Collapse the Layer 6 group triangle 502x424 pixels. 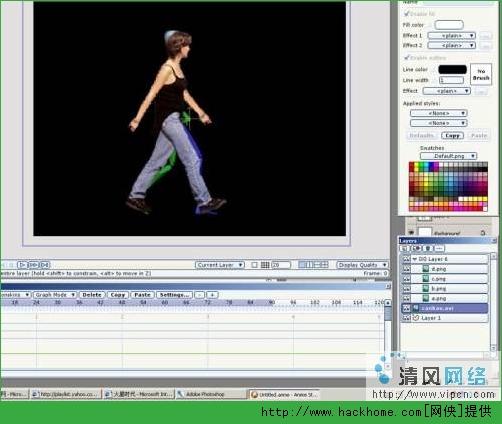[x=415, y=259]
